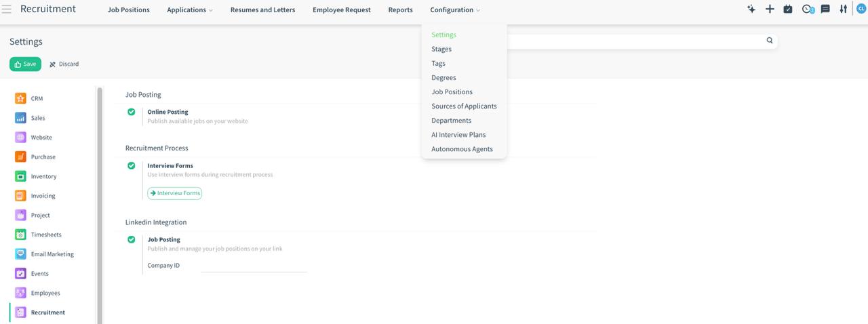Screen dimensions: 868x324
Task: Click the Company ID input field
Action: pyautogui.click(x=254, y=266)
